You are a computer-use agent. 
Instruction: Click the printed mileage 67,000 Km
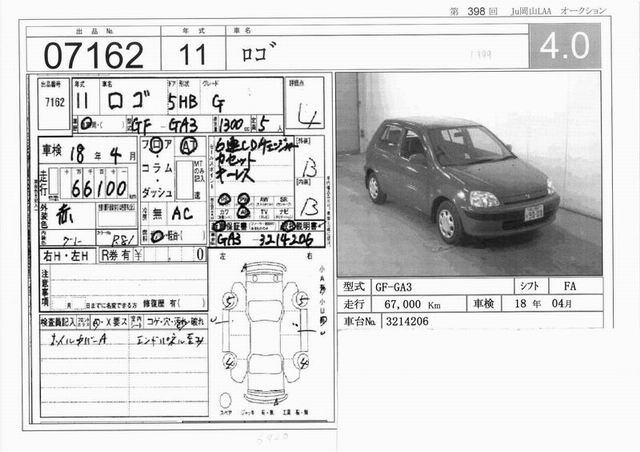click(x=412, y=304)
